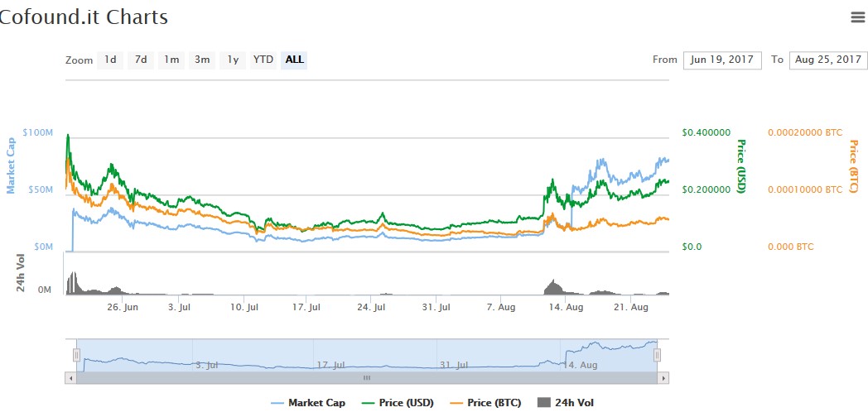The height and width of the screenshot is (417, 868).
Task: Set zoom to 3m
Action: [x=202, y=60]
